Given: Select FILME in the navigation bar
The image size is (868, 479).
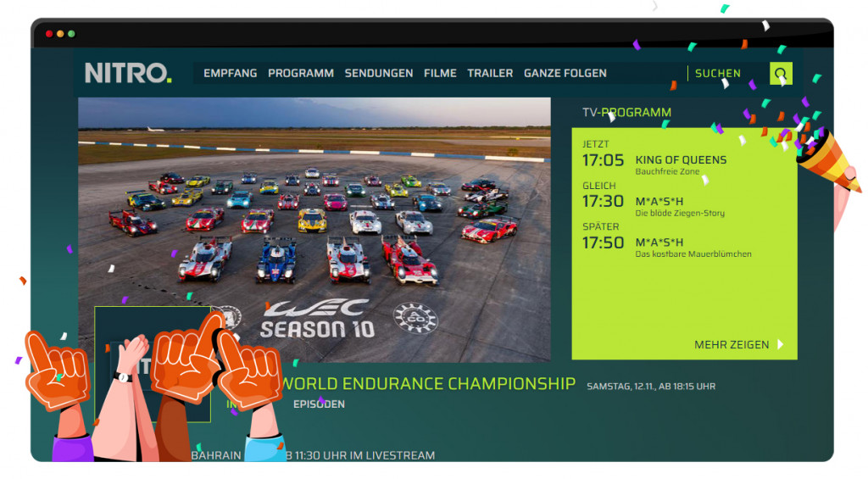Looking at the screenshot, I should tap(440, 73).
